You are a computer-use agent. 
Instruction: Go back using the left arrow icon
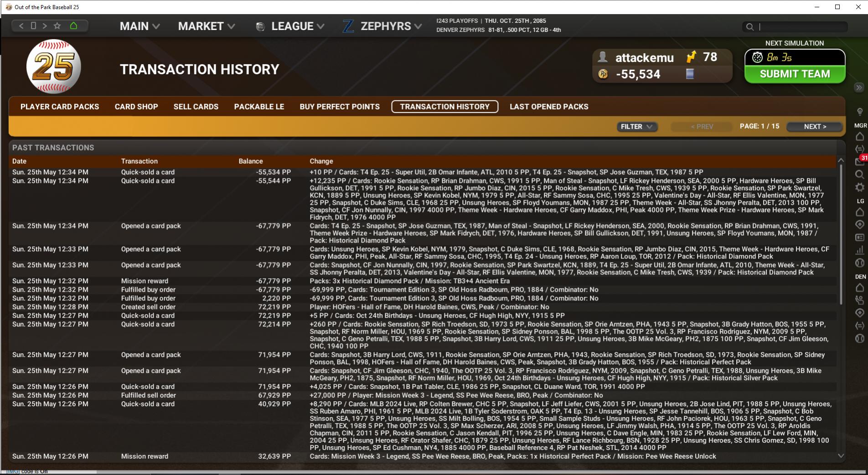pyautogui.click(x=21, y=26)
